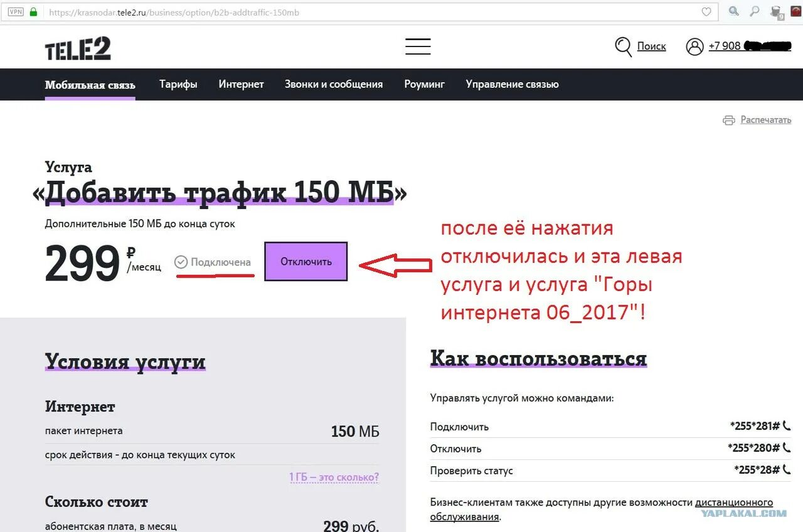The width and height of the screenshot is (803, 532).
Task: Bookmark page with the heart icon
Action: click(x=706, y=12)
